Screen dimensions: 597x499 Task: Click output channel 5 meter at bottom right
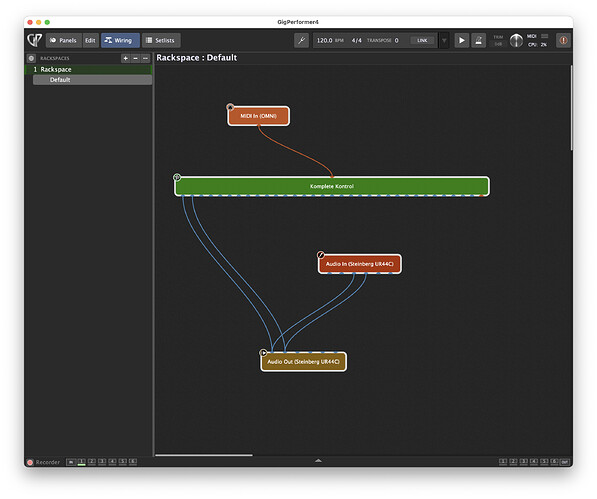tap(544, 462)
